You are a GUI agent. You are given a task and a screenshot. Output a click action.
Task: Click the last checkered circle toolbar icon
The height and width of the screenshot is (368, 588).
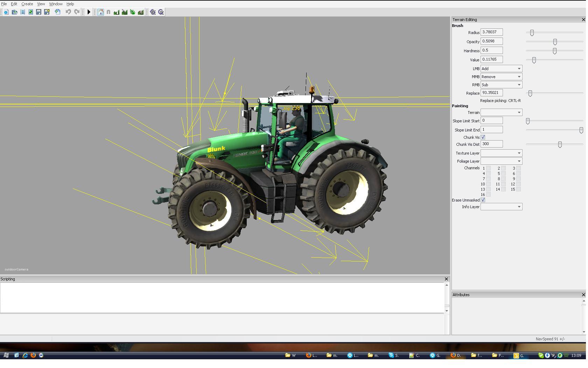[161, 12]
